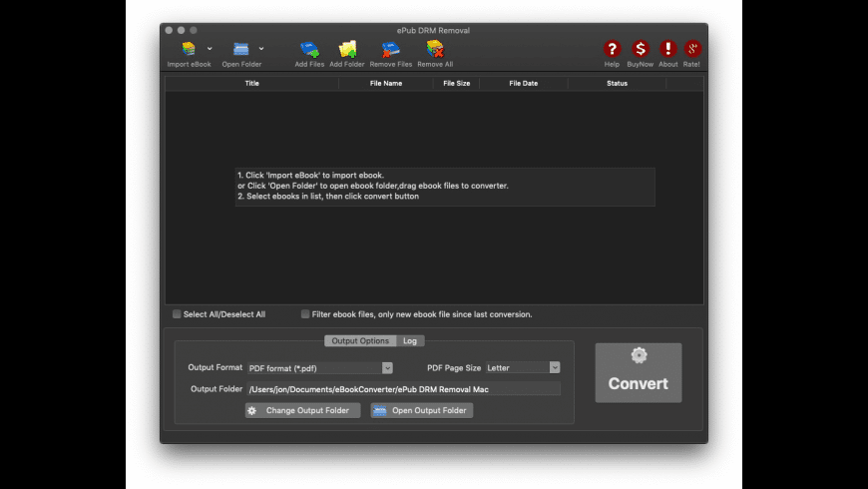This screenshot has height=489, width=868.
Task: Click the Add Files icon
Action: pyautogui.click(x=309, y=49)
